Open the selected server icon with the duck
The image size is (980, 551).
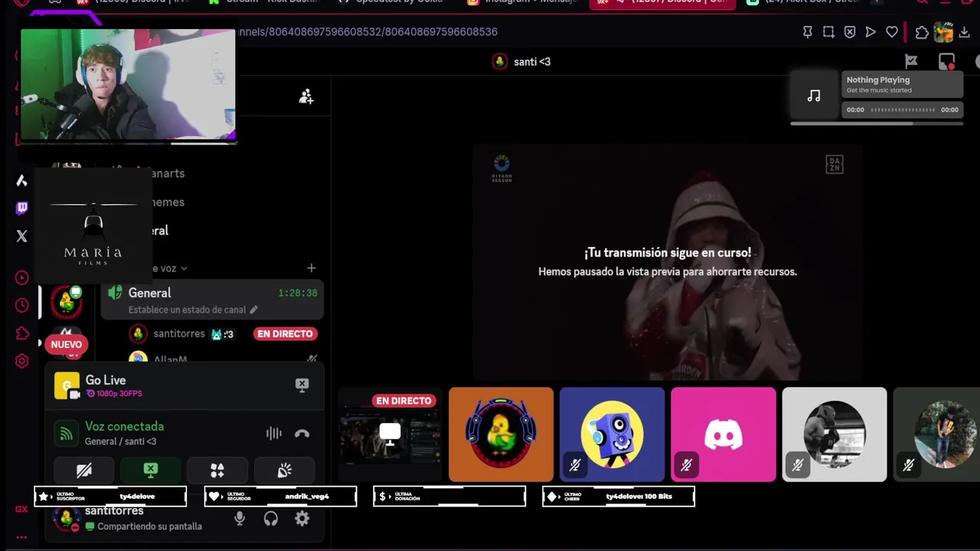67,302
